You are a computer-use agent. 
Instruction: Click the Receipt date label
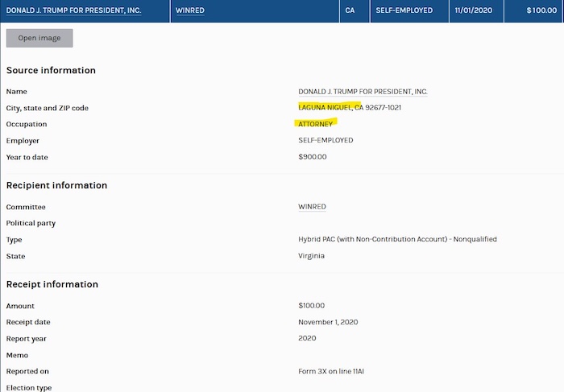pos(28,322)
